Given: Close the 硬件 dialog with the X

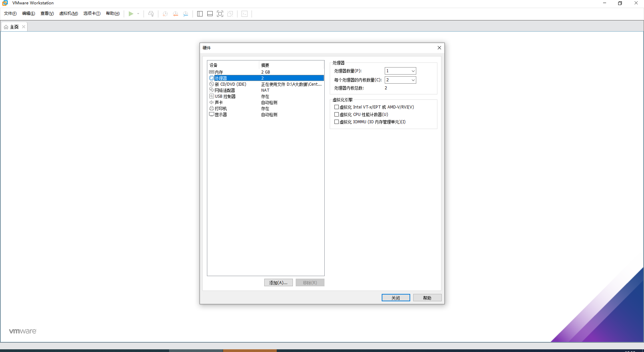Looking at the screenshot, I should 439,48.
